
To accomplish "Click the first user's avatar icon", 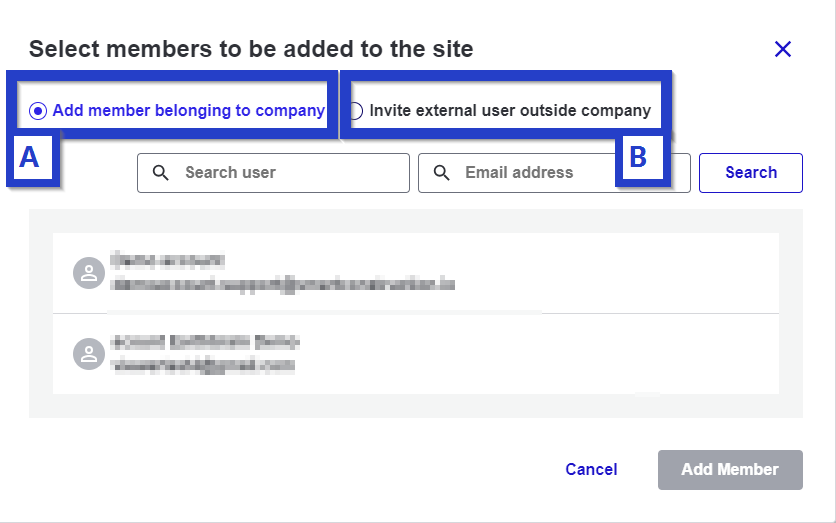I will [89, 273].
